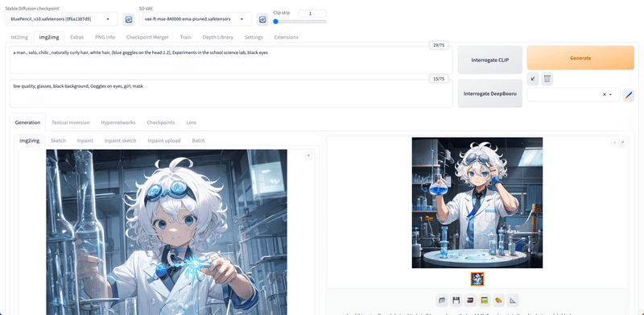Save the output image using the floppy icon
This screenshot has width=644, height=315.
coord(456,300)
